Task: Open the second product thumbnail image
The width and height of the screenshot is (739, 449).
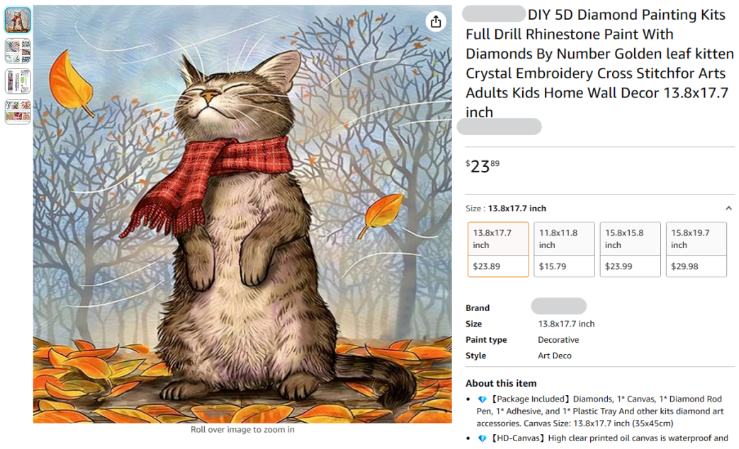Action: point(18,51)
